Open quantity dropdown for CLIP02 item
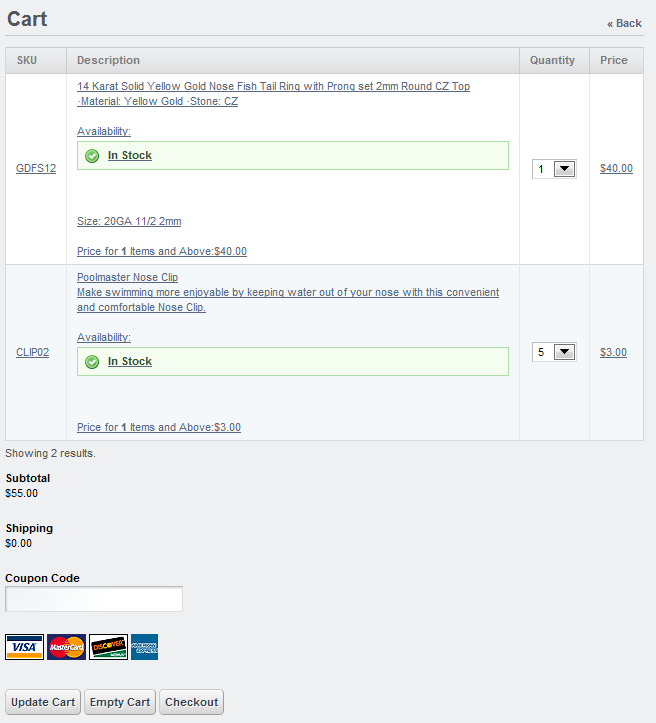The height and width of the screenshot is (723, 656). click(554, 352)
